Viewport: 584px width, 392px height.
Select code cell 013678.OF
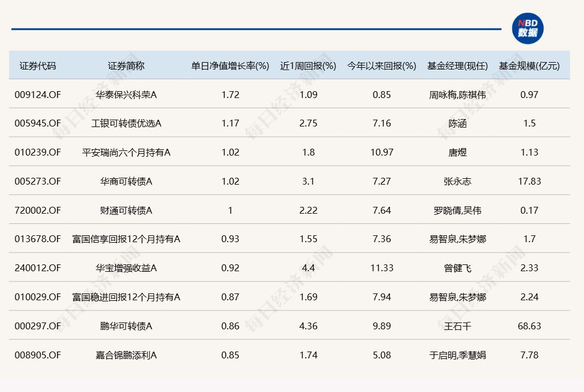(x=38, y=239)
